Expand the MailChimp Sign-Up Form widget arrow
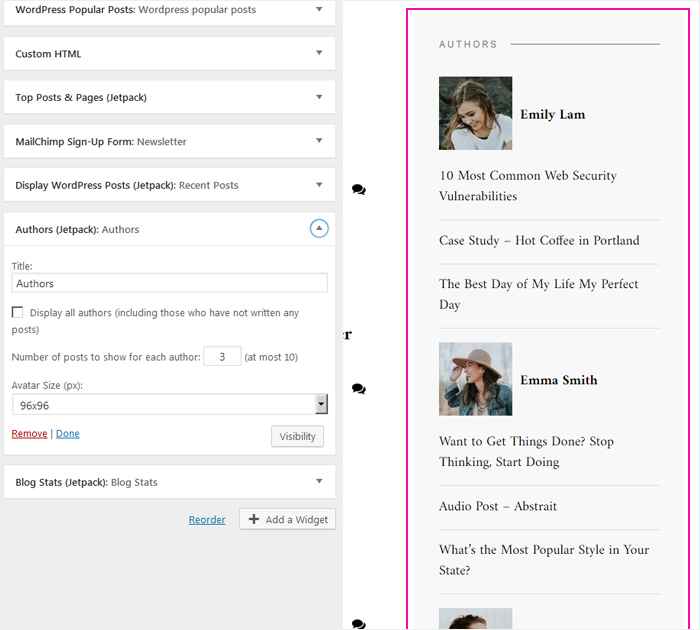Viewport: 700px width, 630px height. point(319,141)
